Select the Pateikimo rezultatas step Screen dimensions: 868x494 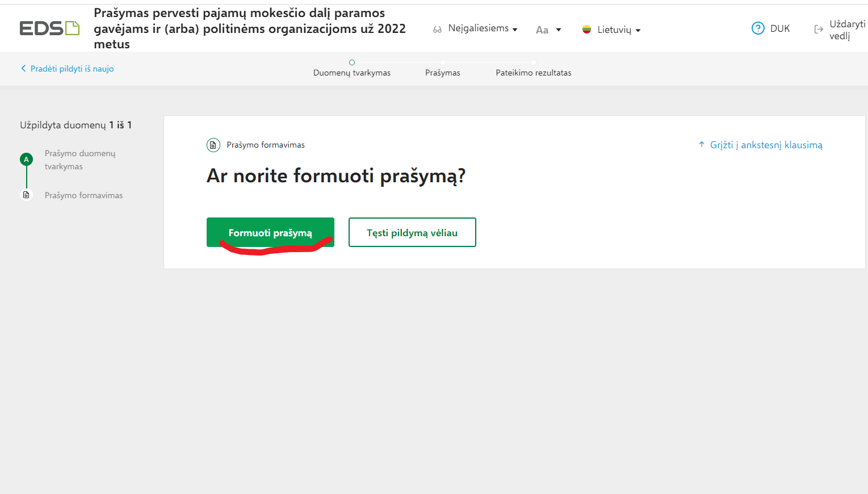(534, 73)
